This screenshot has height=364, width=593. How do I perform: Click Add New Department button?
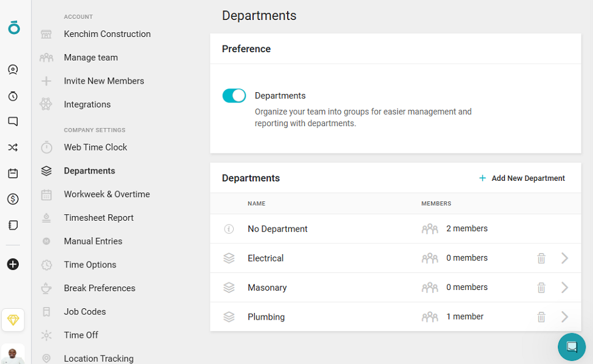(x=522, y=178)
